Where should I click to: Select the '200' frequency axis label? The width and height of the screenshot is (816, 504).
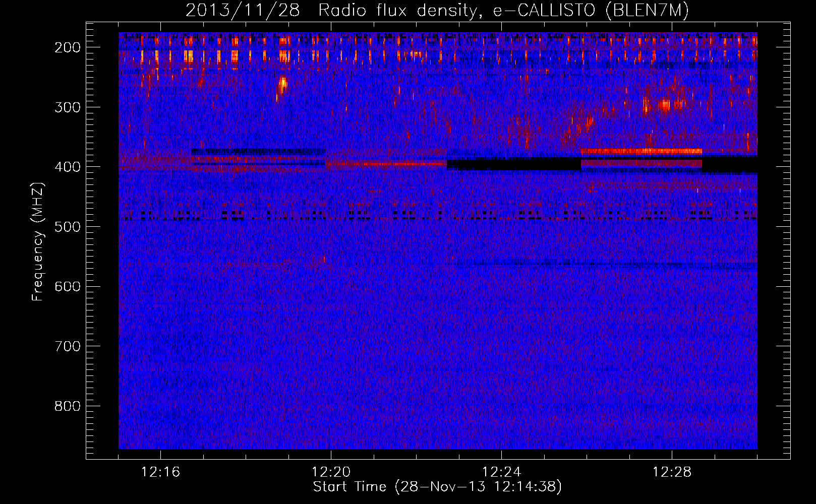tap(67, 47)
